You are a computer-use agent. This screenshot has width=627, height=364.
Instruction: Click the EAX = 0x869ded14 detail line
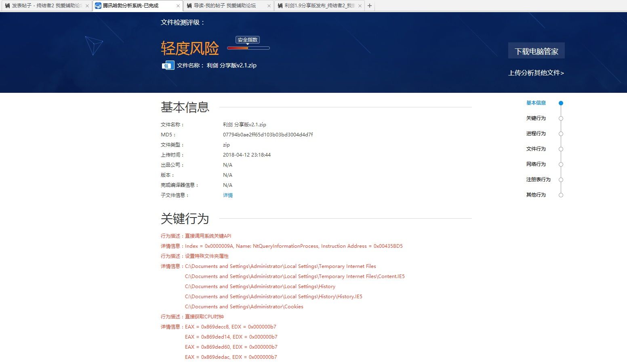[x=231, y=337]
